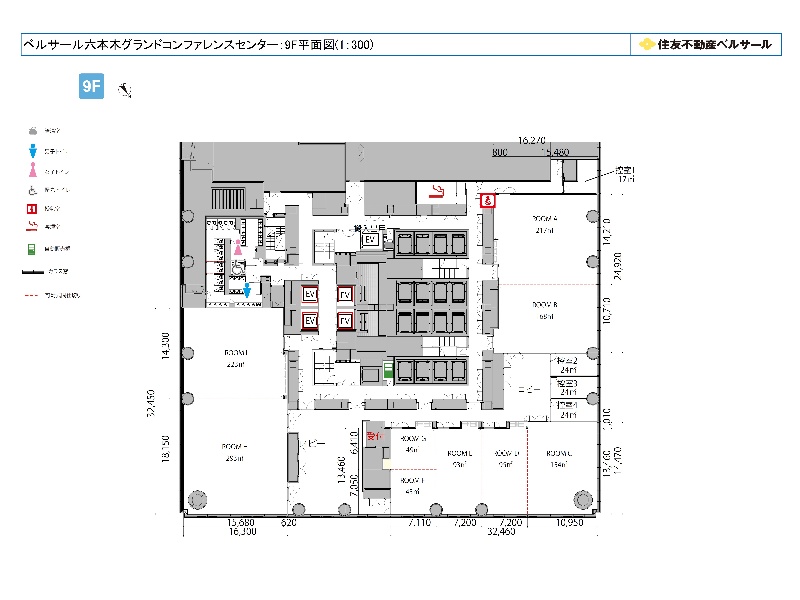Screen dimensions: 800x600
Task: Click the 18,150 dimension on the left
Action: point(166,448)
